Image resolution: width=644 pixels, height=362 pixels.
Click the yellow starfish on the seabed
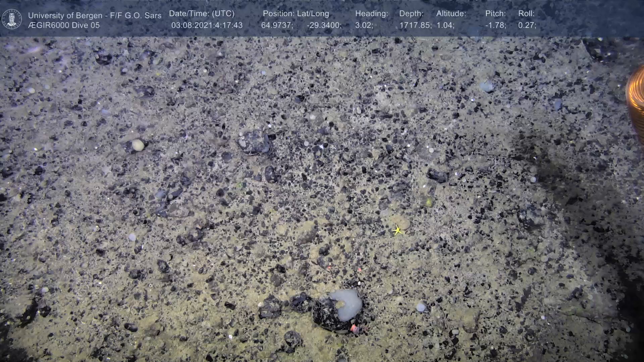point(397,230)
